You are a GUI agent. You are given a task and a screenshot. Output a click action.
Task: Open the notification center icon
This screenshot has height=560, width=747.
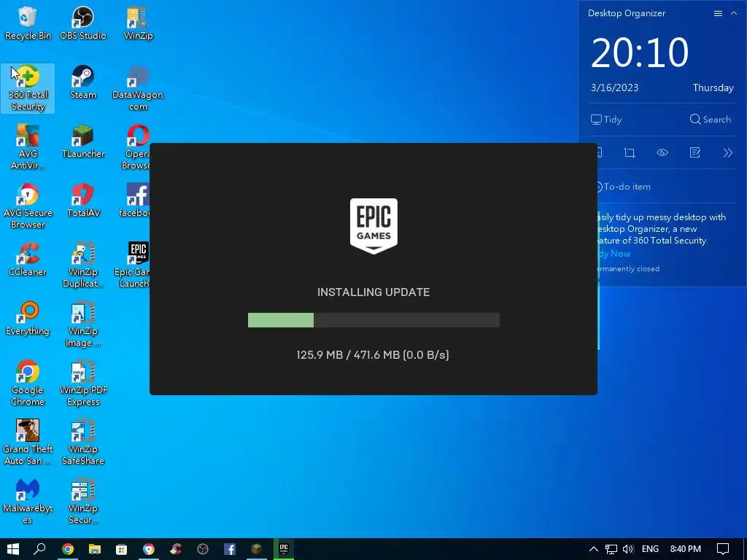[x=723, y=549]
